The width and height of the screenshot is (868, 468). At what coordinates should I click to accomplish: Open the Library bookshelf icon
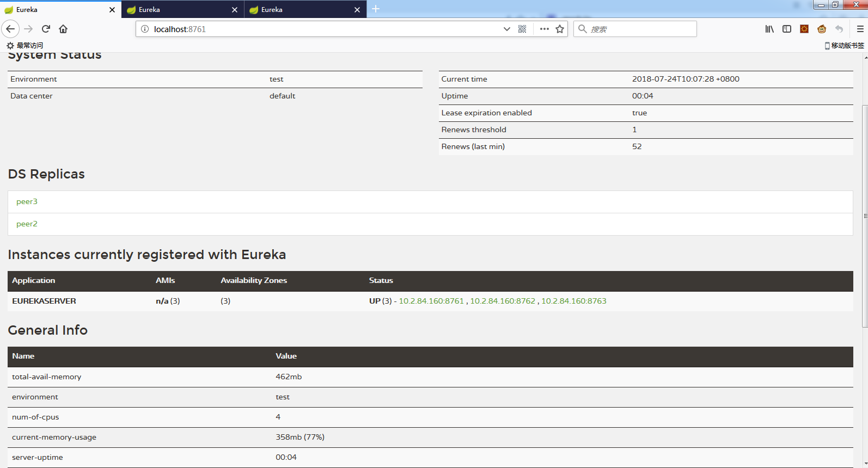point(769,29)
